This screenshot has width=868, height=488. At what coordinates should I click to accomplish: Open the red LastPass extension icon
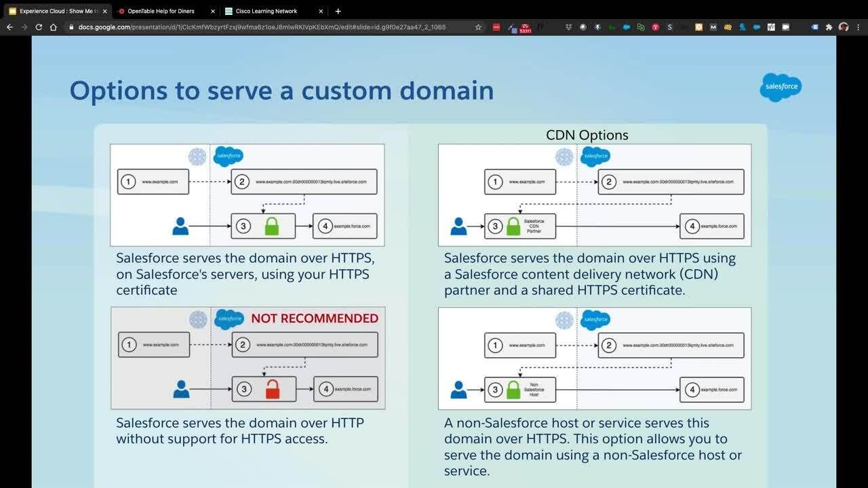coord(496,27)
